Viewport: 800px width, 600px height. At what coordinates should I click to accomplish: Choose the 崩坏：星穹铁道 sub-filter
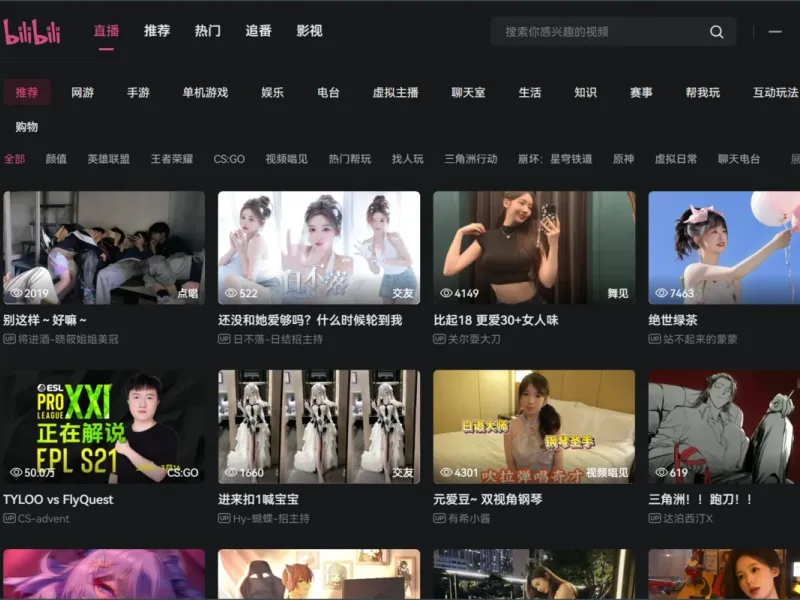click(555, 159)
